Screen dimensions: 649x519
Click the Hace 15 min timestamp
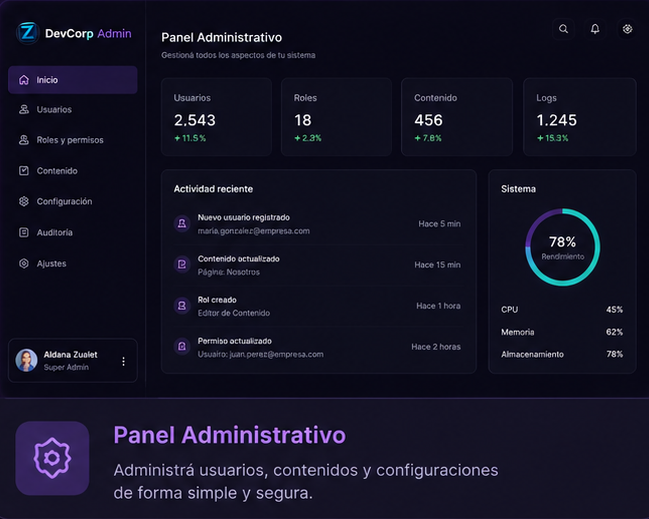pyautogui.click(x=437, y=264)
